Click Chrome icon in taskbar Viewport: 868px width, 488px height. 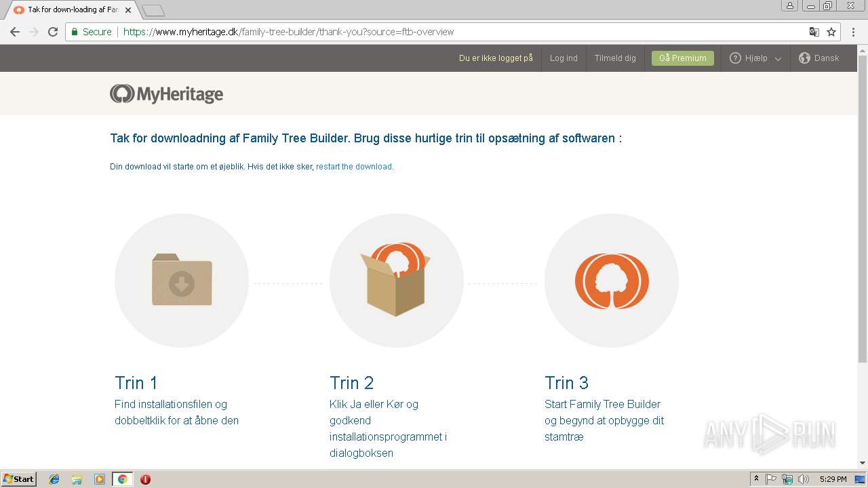click(x=122, y=479)
